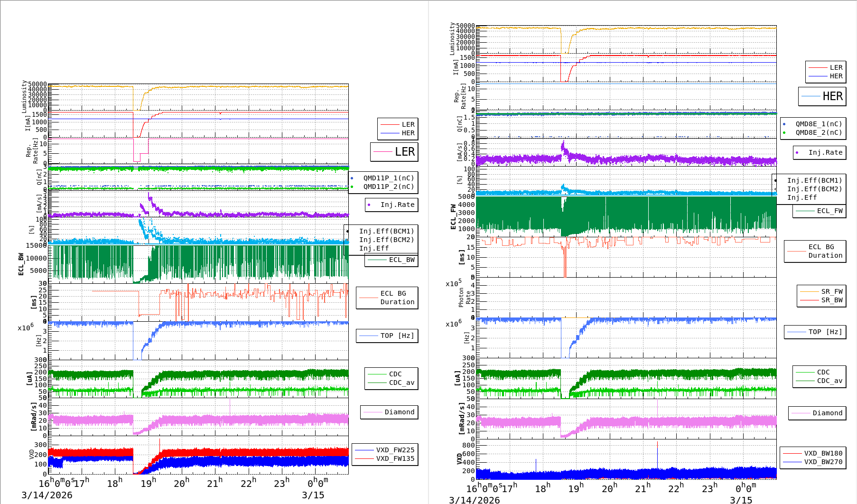Viewport: 857px width, 504px height.
Task: Select the VXD_BW180 legend entry
Action: click(x=823, y=453)
